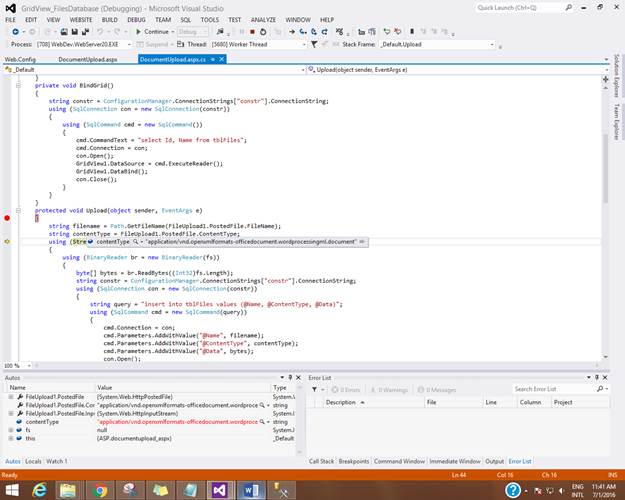Open the 100 % editor zoom dropdown
The image size is (625, 500).
tap(26, 365)
